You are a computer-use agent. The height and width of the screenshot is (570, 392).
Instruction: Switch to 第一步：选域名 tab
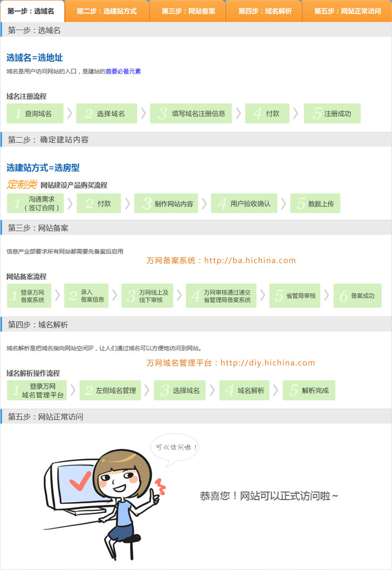pos(32,11)
